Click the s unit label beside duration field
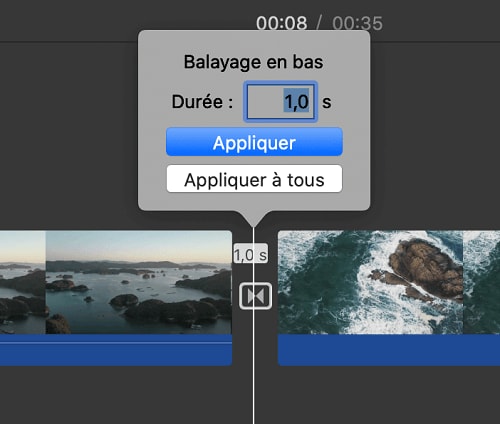Image resolution: width=500 pixels, height=424 pixels. click(x=327, y=102)
